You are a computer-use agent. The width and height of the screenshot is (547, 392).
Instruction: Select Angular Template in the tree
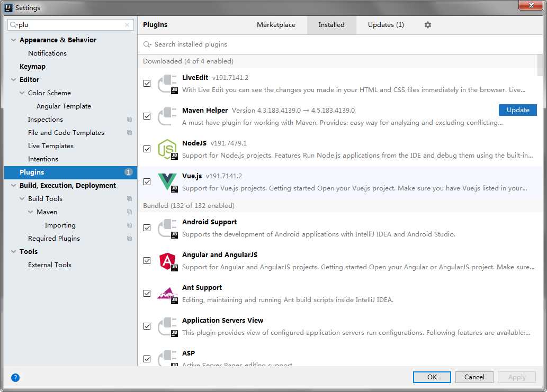(x=64, y=106)
